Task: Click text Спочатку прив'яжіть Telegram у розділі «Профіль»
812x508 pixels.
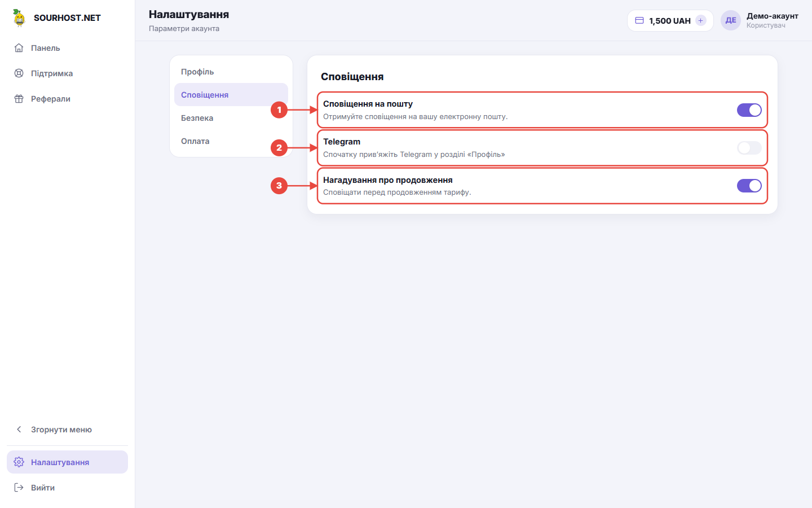Action: 414,155
